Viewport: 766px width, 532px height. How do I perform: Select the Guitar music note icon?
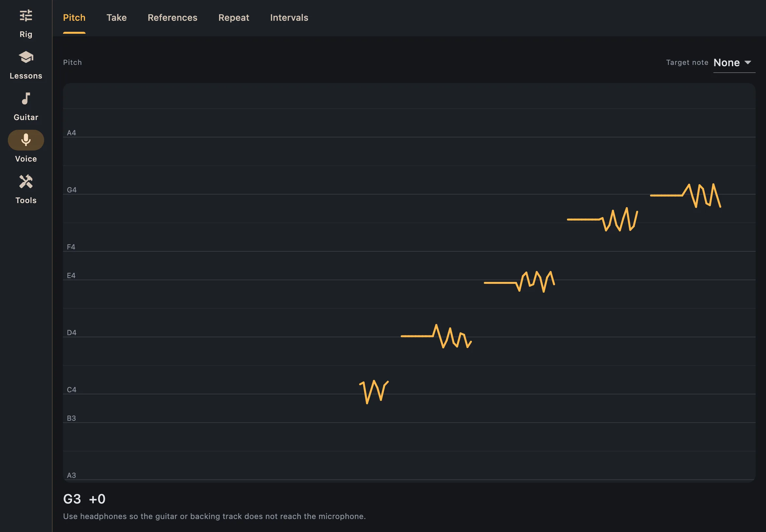pyautogui.click(x=26, y=99)
